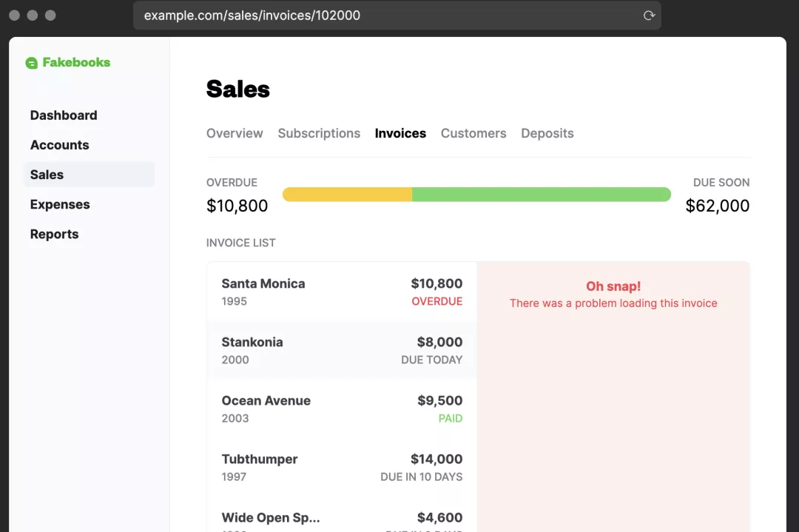
Task: Open Dashboard in the sidebar
Action: [64, 115]
